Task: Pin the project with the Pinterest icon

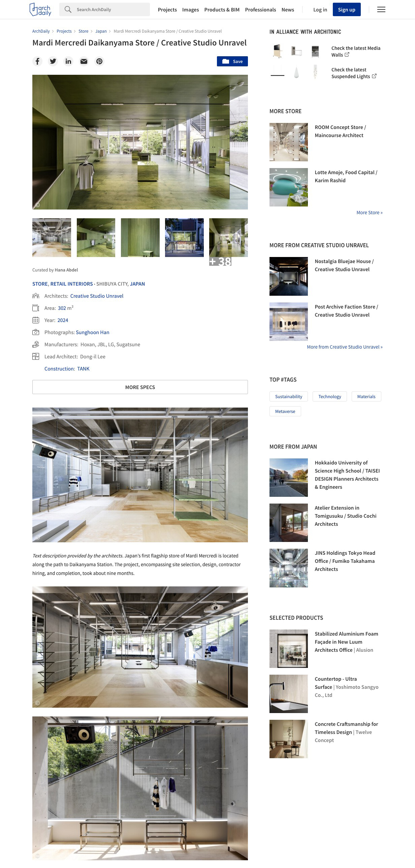Action: [x=99, y=61]
